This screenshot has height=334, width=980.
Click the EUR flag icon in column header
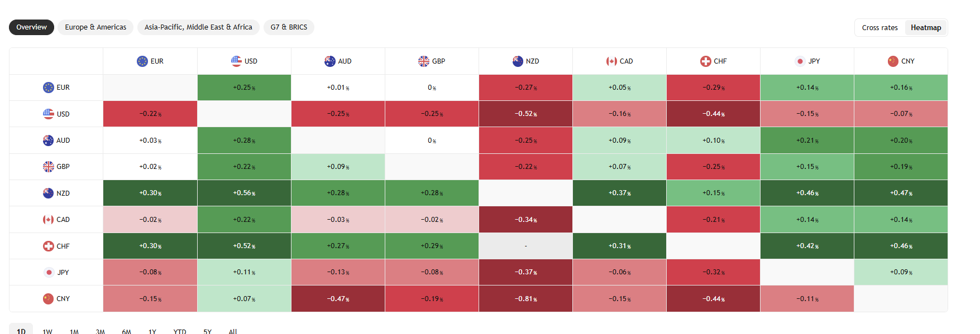coord(142,61)
